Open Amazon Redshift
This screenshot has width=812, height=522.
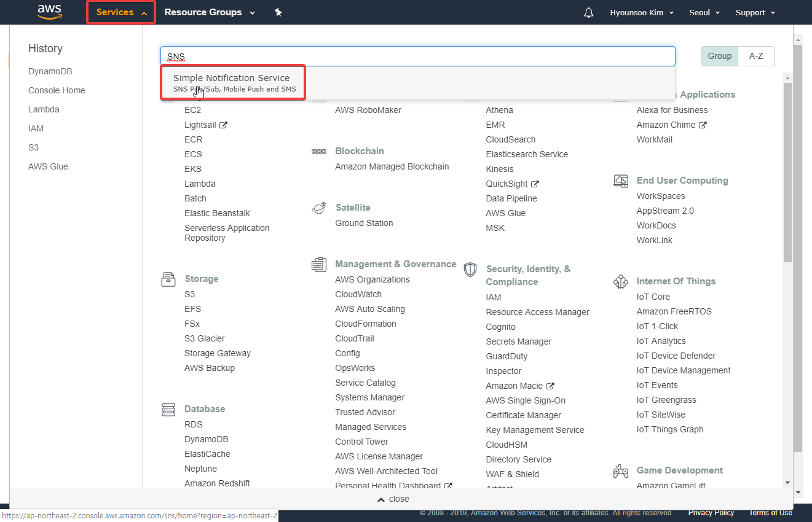coord(217,483)
